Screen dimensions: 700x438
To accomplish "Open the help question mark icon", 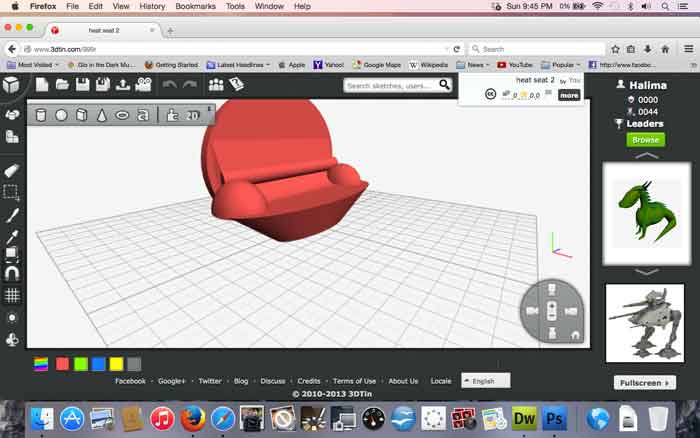I will coord(236,84).
